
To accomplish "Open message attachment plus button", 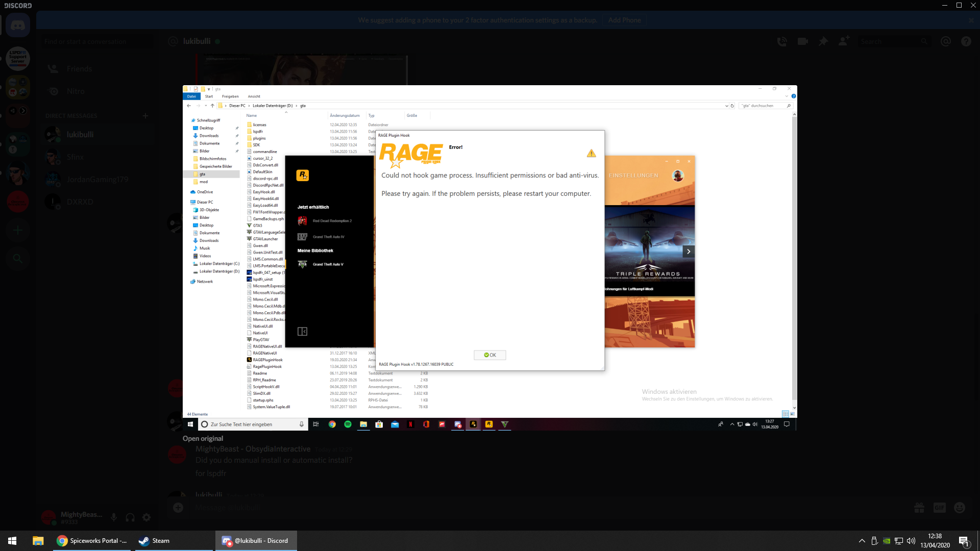I will [178, 508].
